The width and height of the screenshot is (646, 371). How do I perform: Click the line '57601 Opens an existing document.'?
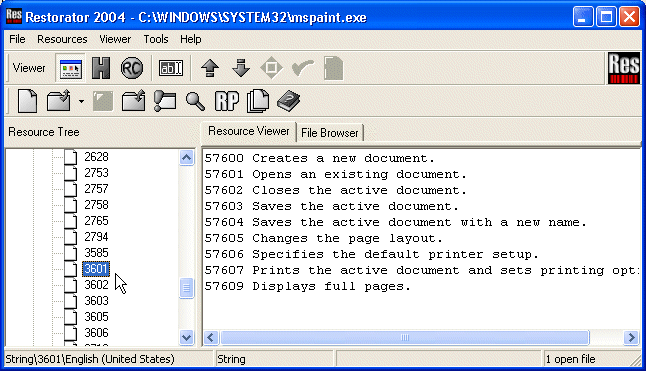click(x=336, y=175)
